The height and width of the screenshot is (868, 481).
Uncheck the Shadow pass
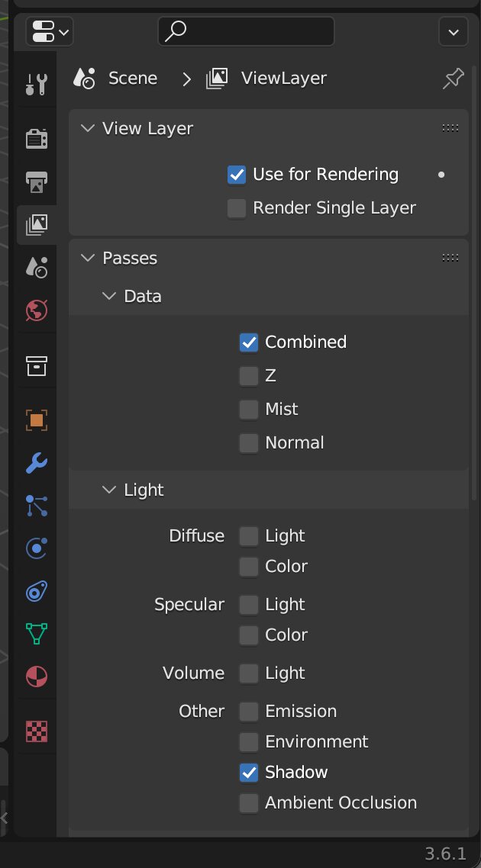249,773
